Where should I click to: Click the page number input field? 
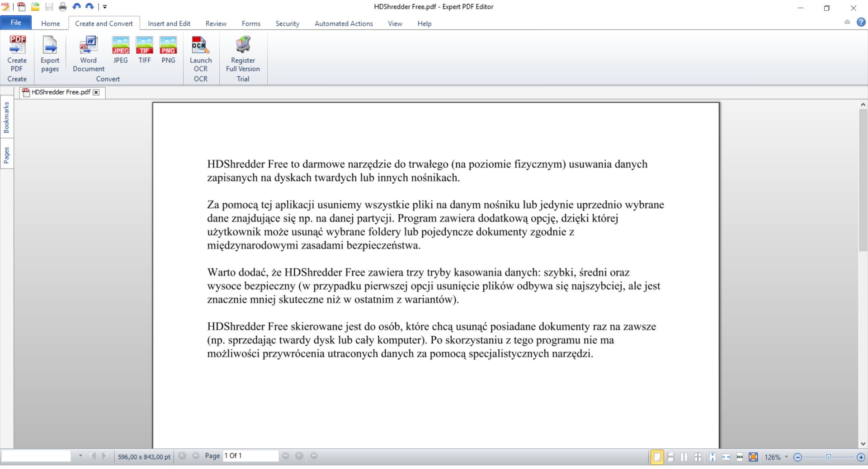250,456
